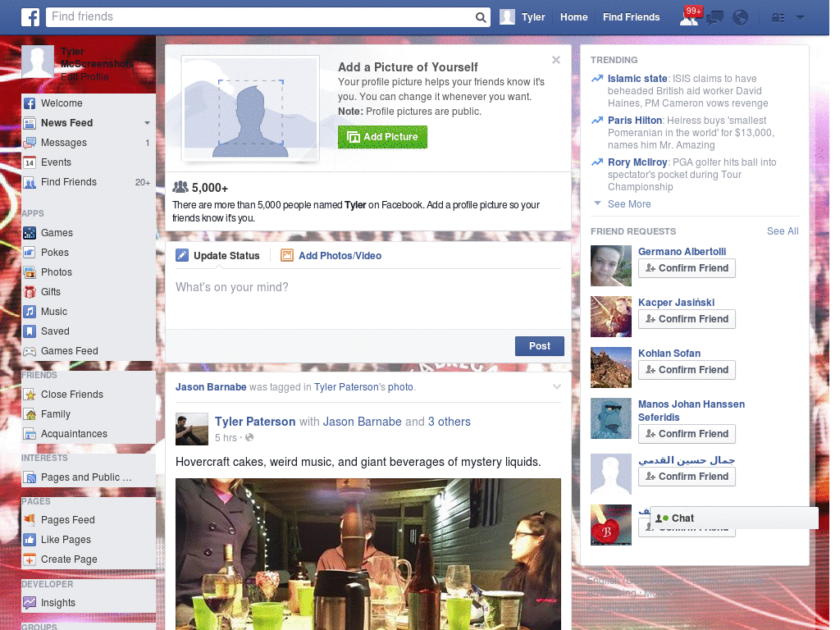Open friend requests icon with 99+ badge
The height and width of the screenshot is (630, 840).
[x=689, y=17]
